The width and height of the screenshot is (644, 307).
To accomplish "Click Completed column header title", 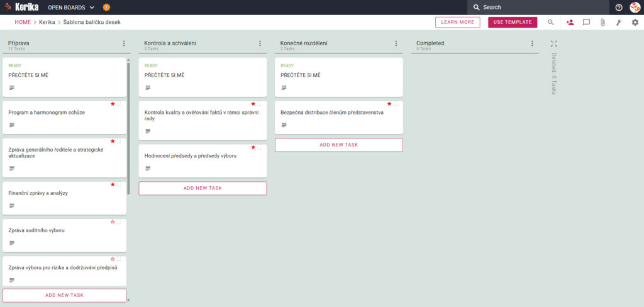I will click(x=430, y=43).
